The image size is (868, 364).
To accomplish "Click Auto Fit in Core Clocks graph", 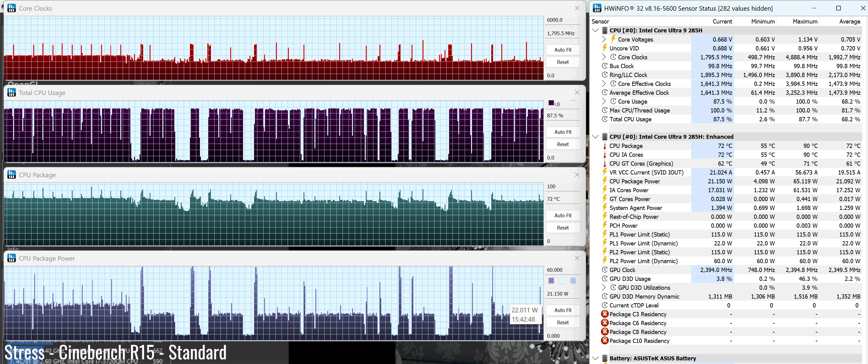I will (563, 50).
